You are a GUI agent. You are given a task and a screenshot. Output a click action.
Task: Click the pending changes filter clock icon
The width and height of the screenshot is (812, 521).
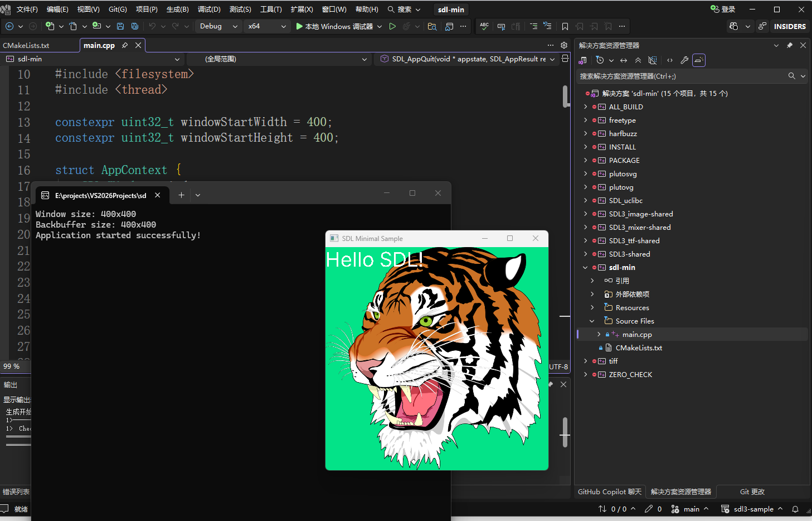(600, 60)
